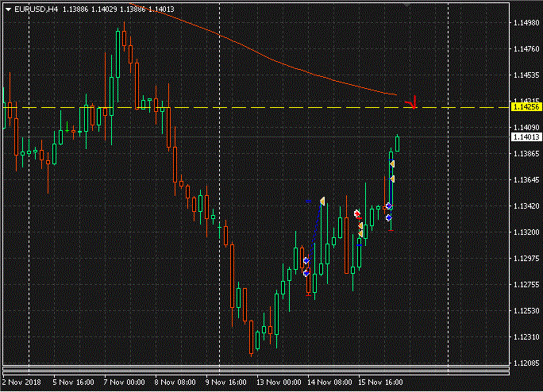The height and width of the screenshot is (392, 543).
Task: Click the 7 Nov 00:00 time axis label
Action: pyautogui.click(x=123, y=382)
